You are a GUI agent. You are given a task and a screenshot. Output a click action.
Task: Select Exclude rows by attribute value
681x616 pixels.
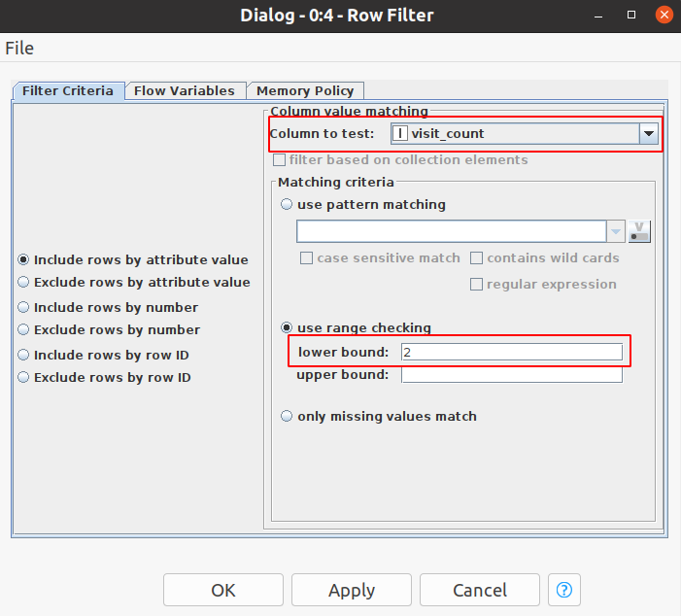tap(23, 283)
